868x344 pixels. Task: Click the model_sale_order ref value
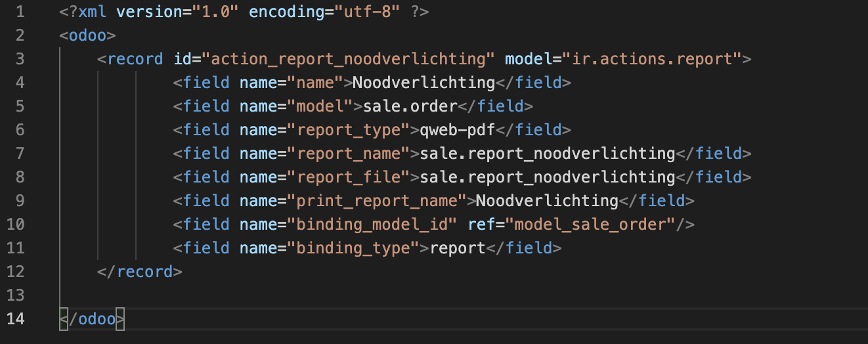tap(591, 224)
